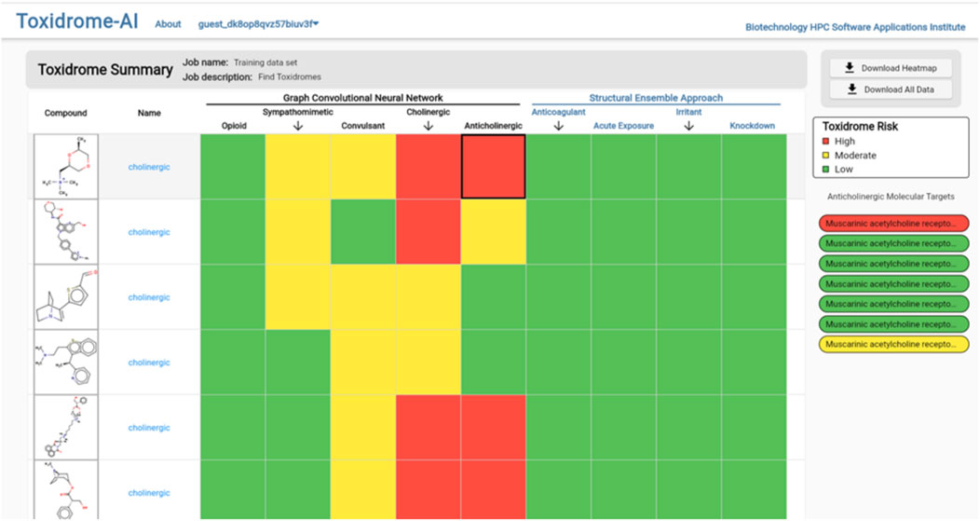Sort by the Anticoagulant down arrow

(559, 126)
